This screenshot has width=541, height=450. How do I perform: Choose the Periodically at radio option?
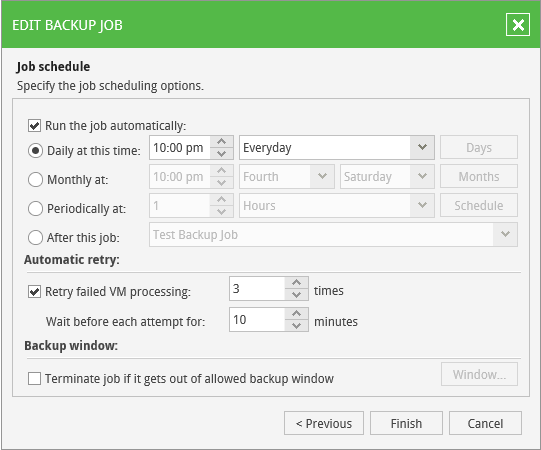(x=36, y=208)
